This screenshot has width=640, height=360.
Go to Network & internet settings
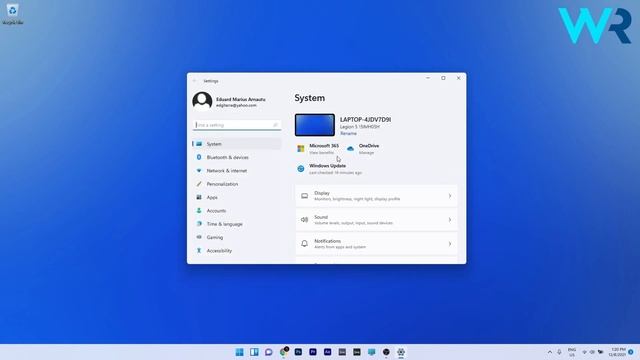[x=237, y=171]
